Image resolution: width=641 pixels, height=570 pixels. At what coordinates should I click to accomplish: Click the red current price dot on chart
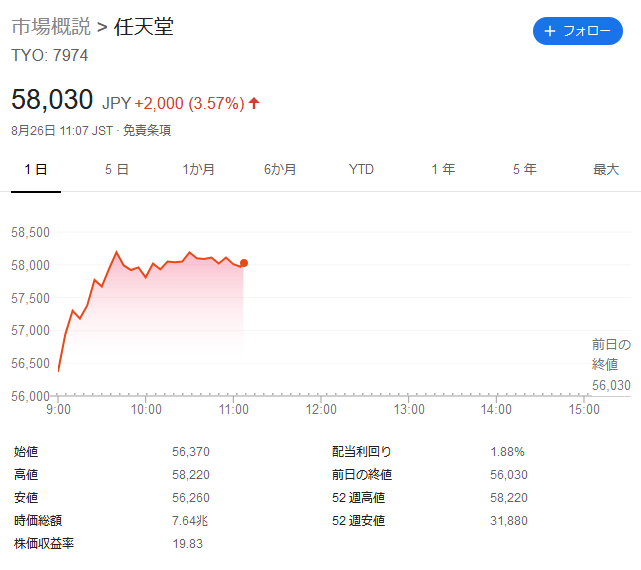244,263
